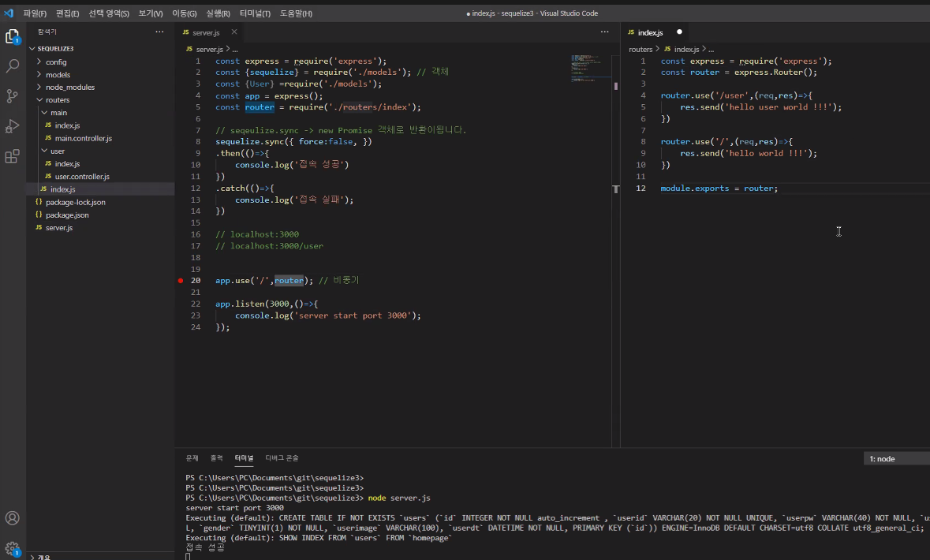Close the server.js editor tab
The height and width of the screenshot is (560, 930).
234,32
